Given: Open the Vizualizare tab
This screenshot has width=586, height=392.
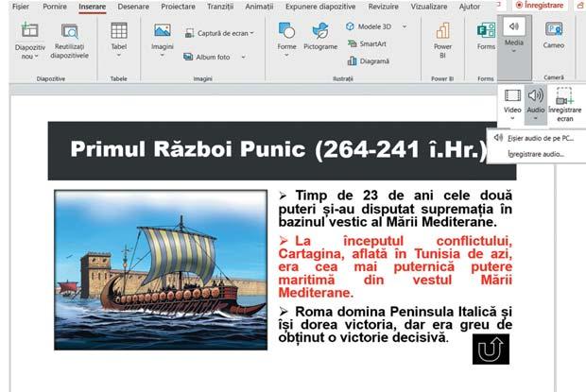Looking at the screenshot, I should pos(429,7).
